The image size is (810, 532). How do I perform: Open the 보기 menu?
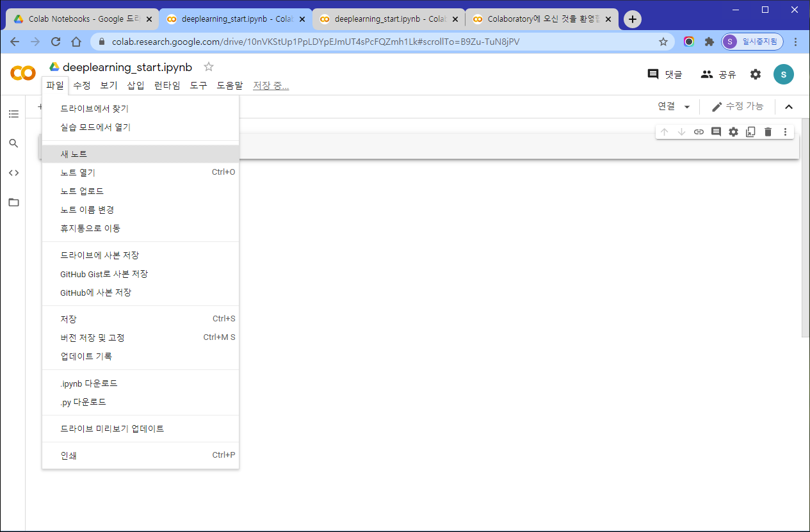(x=109, y=86)
